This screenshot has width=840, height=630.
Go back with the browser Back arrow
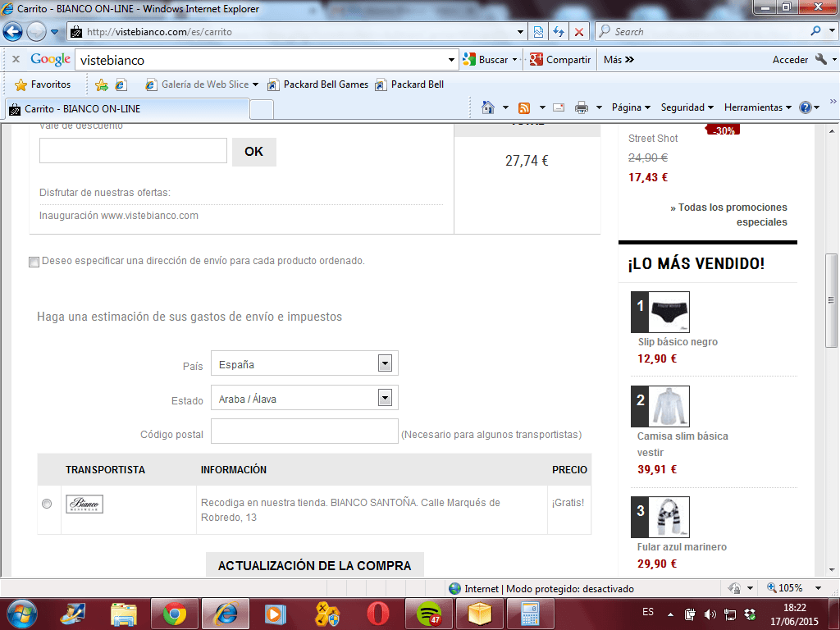[x=13, y=32]
